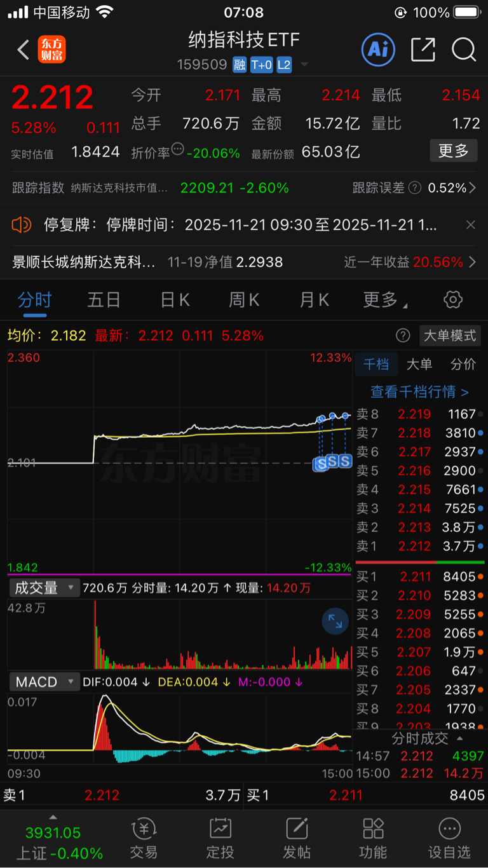Tap the 停复牌 announcement text

240,224
